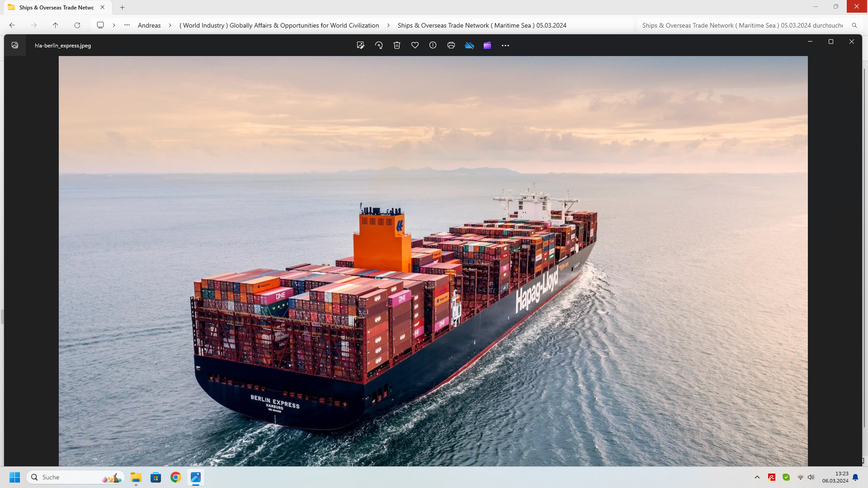Click the red tray application icon

pos(772,477)
